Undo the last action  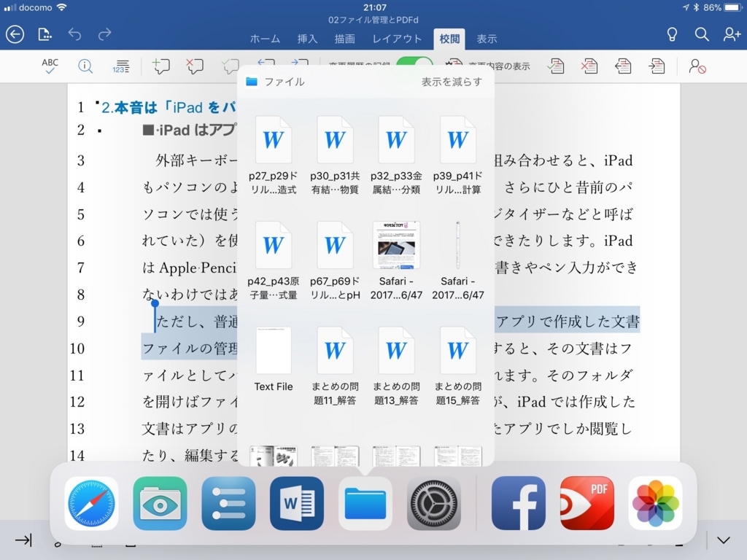pos(74,34)
